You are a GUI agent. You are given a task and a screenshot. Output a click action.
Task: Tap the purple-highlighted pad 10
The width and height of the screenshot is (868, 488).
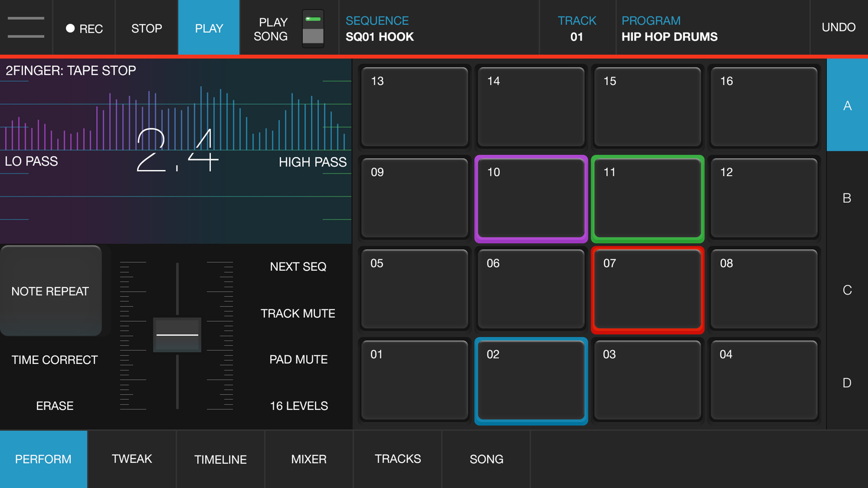click(531, 199)
